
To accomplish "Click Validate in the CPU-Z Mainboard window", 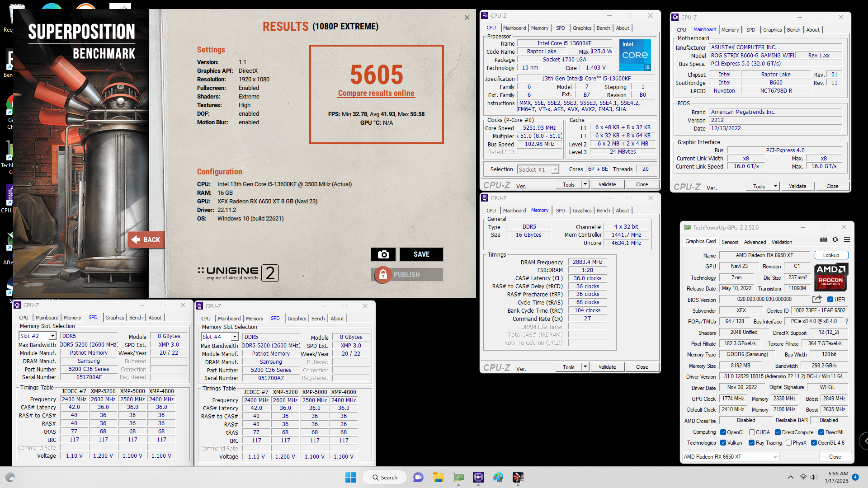I will [x=797, y=186].
